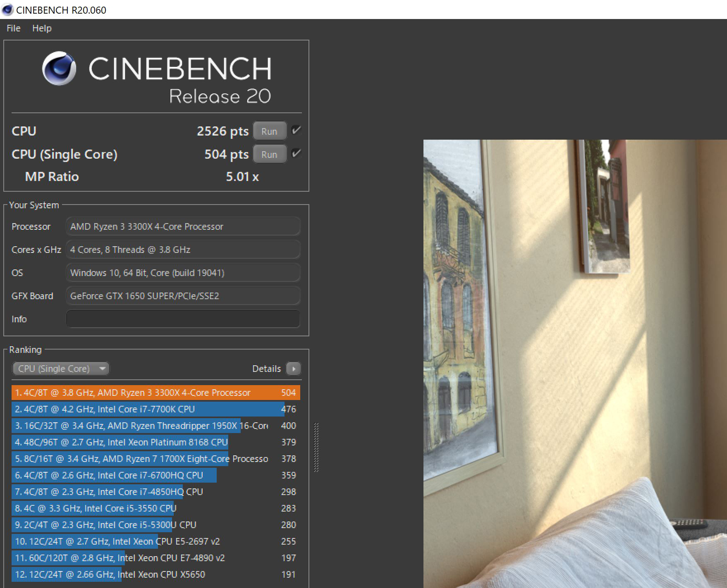The image size is (727, 588).
Task: Select ranking row 12 Xeon CPU X5650
Action: (x=156, y=574)
